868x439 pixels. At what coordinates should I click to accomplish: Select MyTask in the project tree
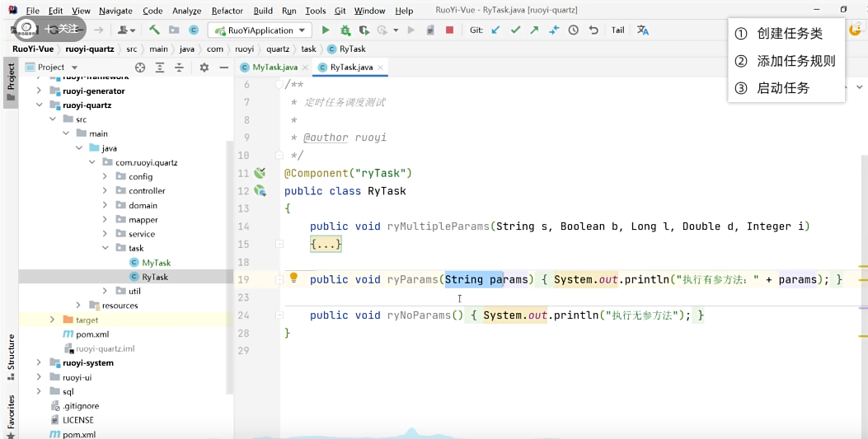point(156,263)
